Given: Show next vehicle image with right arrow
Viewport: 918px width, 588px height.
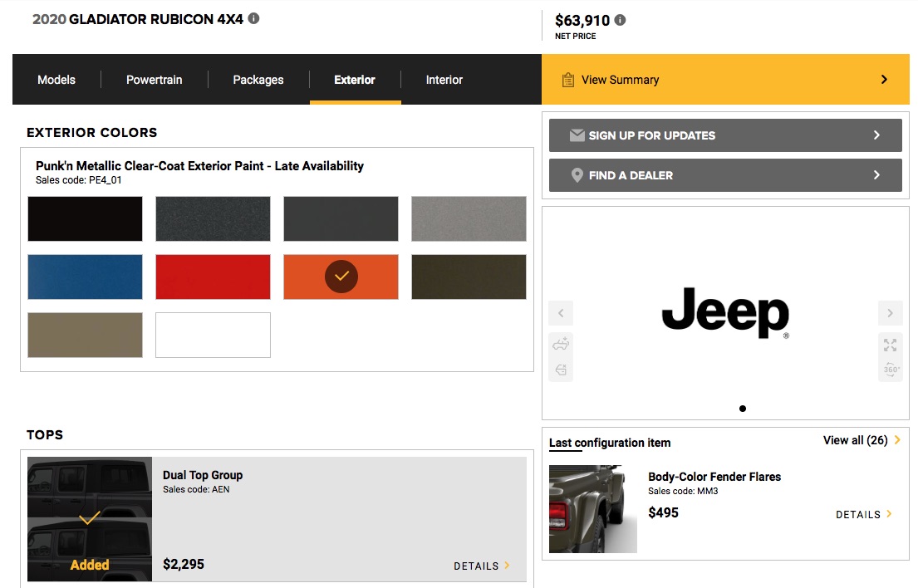Looking at the screenshot, I should pos(890,313).
